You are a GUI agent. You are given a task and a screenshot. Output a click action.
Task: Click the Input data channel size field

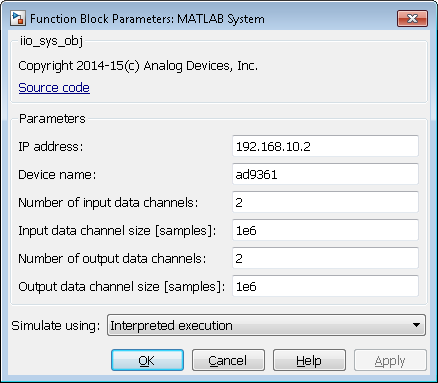coord(325,230)
